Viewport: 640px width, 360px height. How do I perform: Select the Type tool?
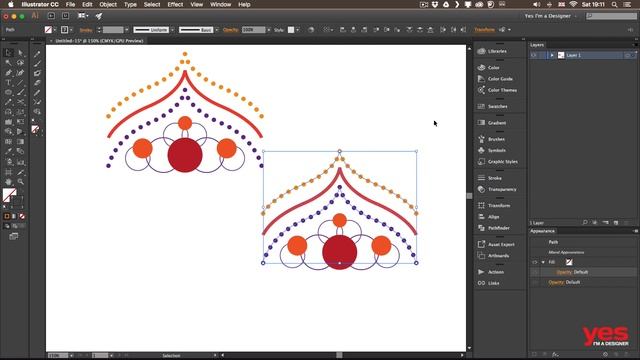(x=8, y=82)
